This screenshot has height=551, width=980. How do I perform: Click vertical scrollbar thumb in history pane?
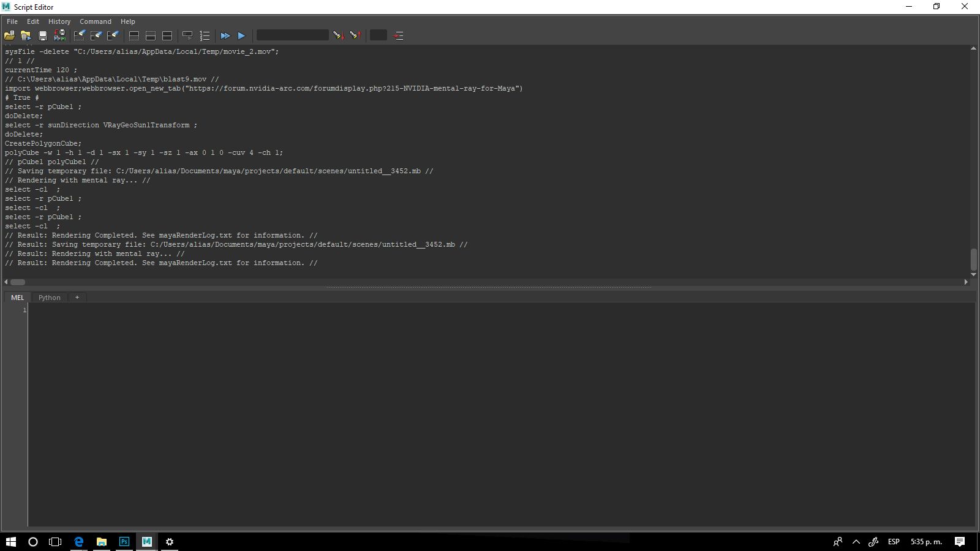pos(973,260)
